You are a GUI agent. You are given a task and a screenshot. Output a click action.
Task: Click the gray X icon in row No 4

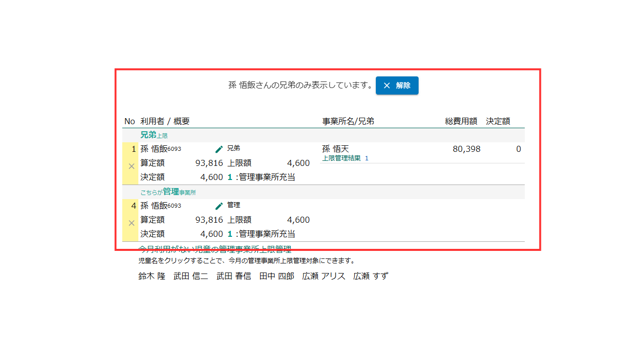click(131, 223)
